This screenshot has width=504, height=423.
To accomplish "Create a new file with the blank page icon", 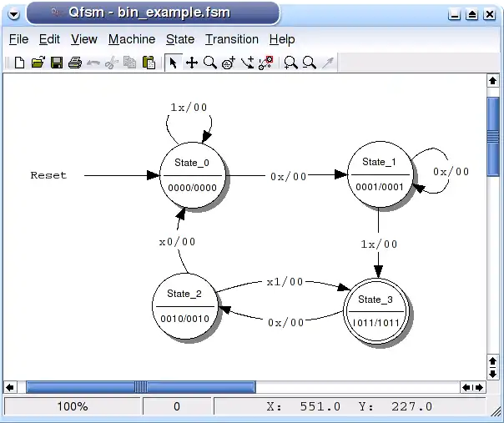I will [x=19, y=63].
